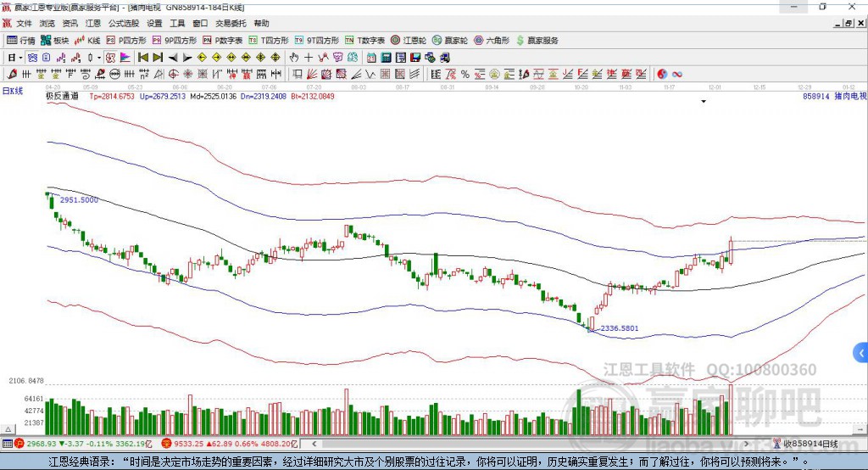Viewport: 868px width, 470px height.
Task: Click the 沪 Shanghai index status entry
Action: (83, 444)
